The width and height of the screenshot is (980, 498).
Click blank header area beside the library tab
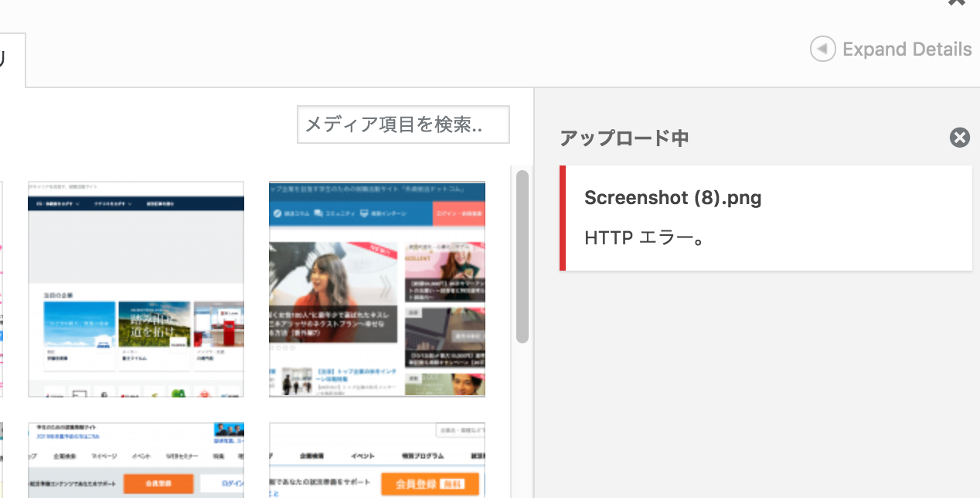pyautogui.click(x=386, y=60)
